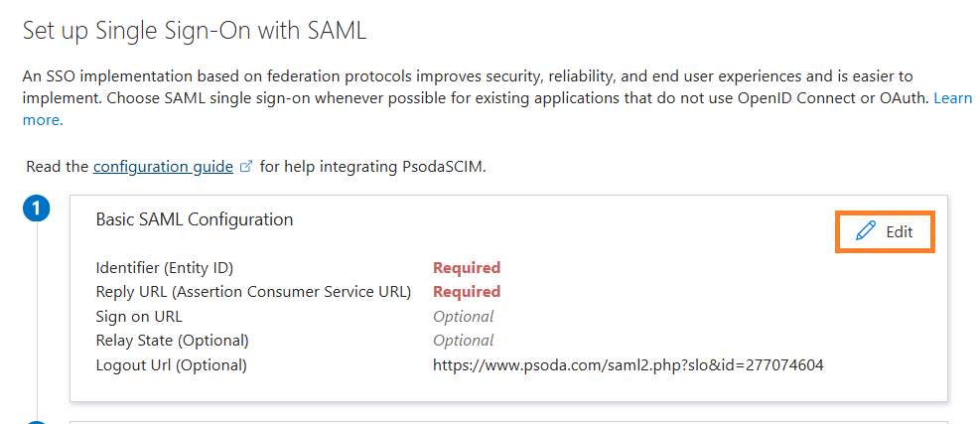Click the psoda.com logout URL value
This screenshot has width=980, height=424.
(628, 365)
